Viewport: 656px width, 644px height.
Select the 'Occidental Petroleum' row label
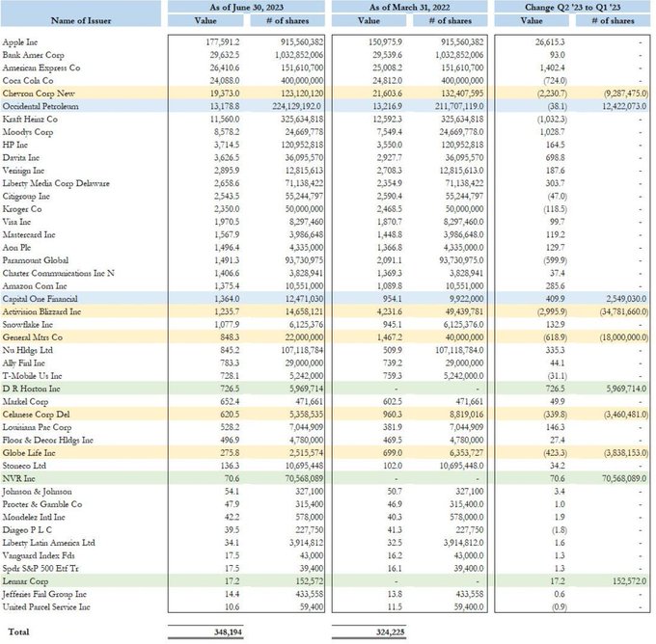(x=41, y=106)
